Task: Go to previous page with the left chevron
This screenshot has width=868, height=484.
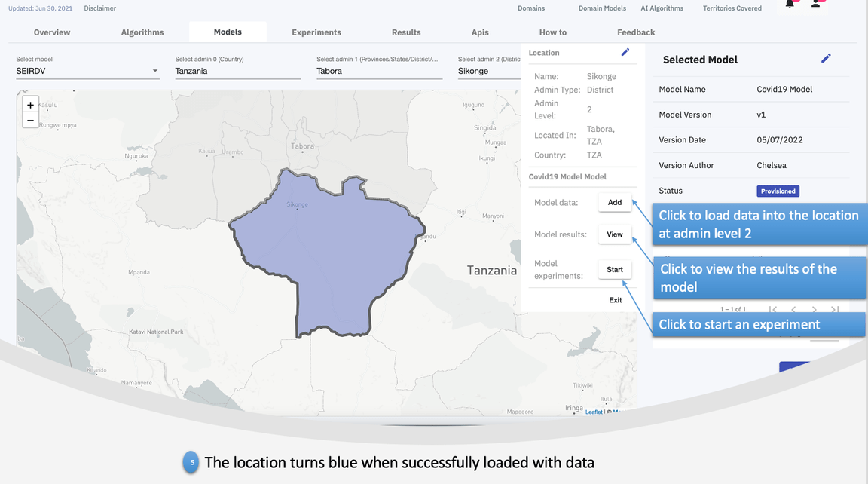Action: [793, 309]
